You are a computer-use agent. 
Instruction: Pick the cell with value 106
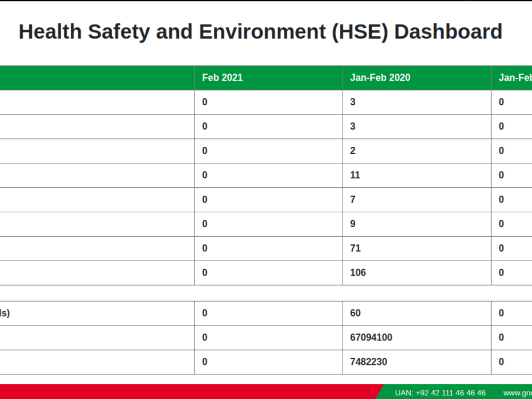pyautogui.click(x=417, y=273)
